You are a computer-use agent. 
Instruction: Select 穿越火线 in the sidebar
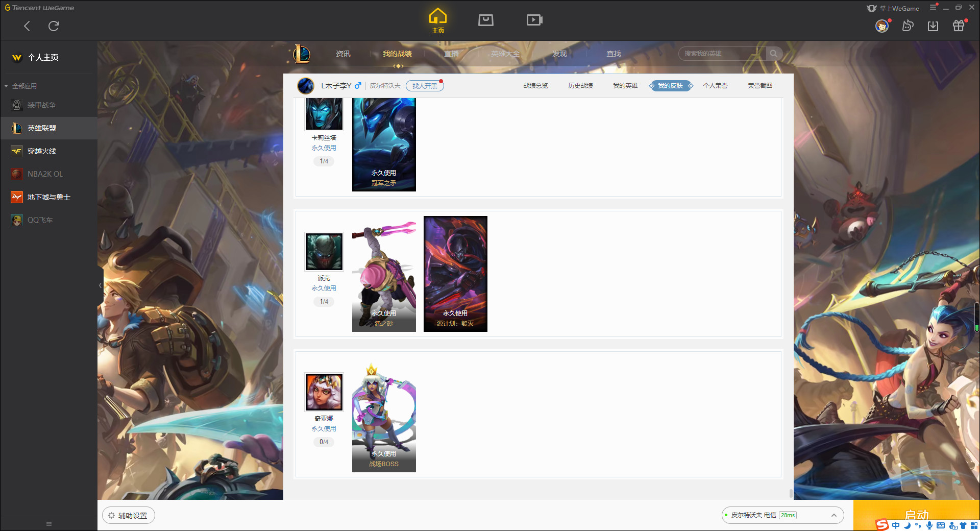point(48,151)
